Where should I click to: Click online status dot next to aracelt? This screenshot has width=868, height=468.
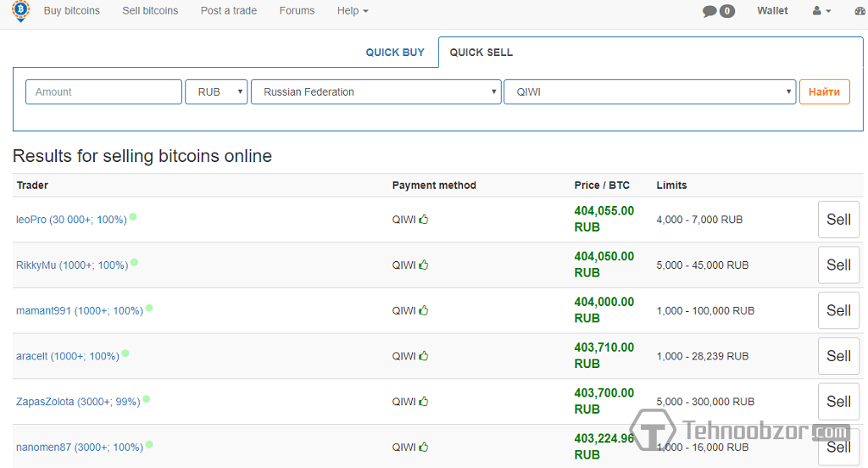click(x=125, y=354)
